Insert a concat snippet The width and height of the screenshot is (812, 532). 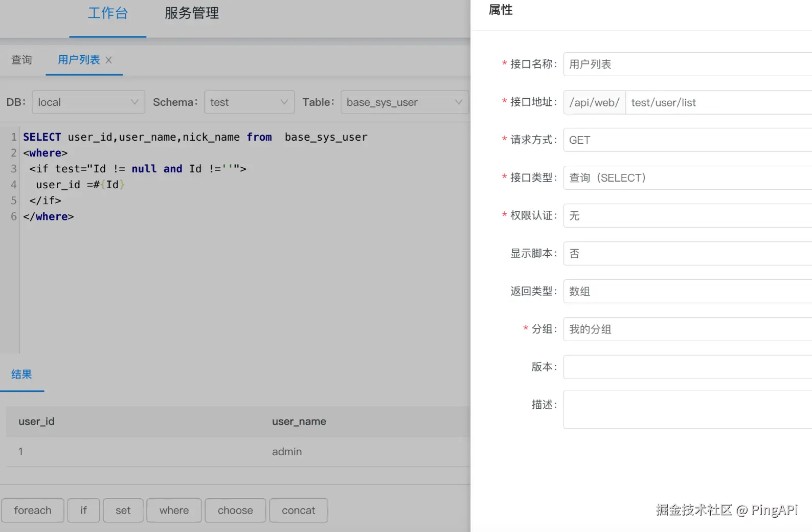coord(299,511)
